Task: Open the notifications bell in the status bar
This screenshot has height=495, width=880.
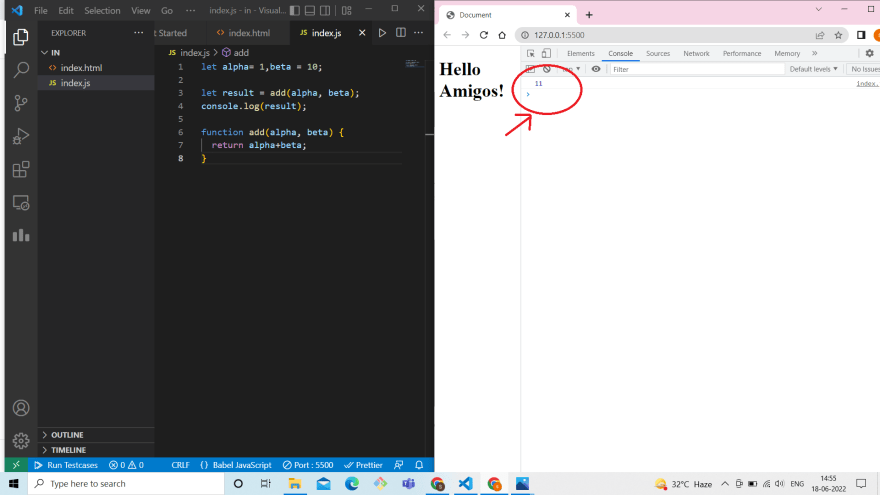Action: click(419, 465)
